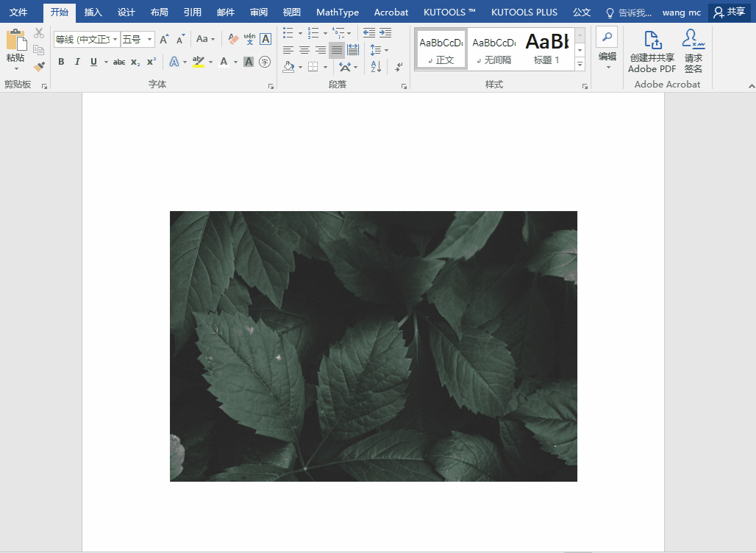Toggle justify alignment
The width and height of the screenshot is (756, 553).
[337, 50]
